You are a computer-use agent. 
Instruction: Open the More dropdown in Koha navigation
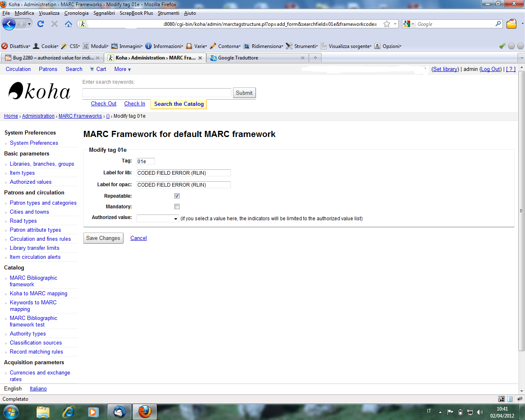click(122, 69)
